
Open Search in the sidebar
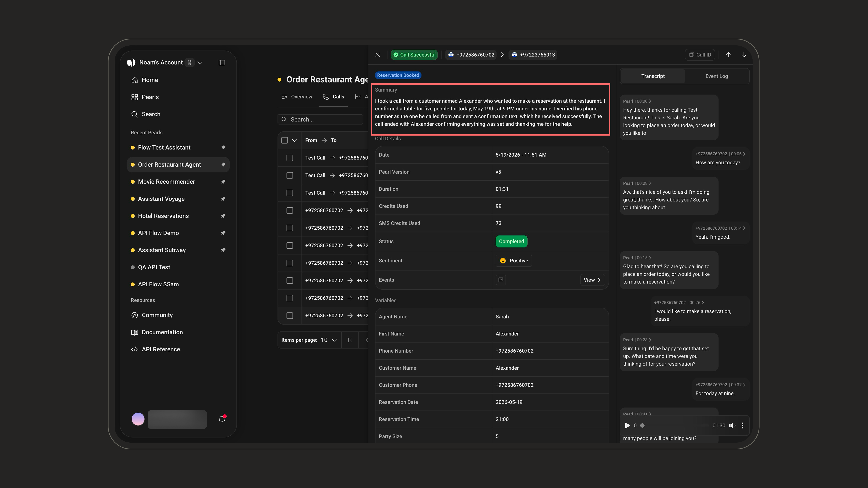[178, 114]
